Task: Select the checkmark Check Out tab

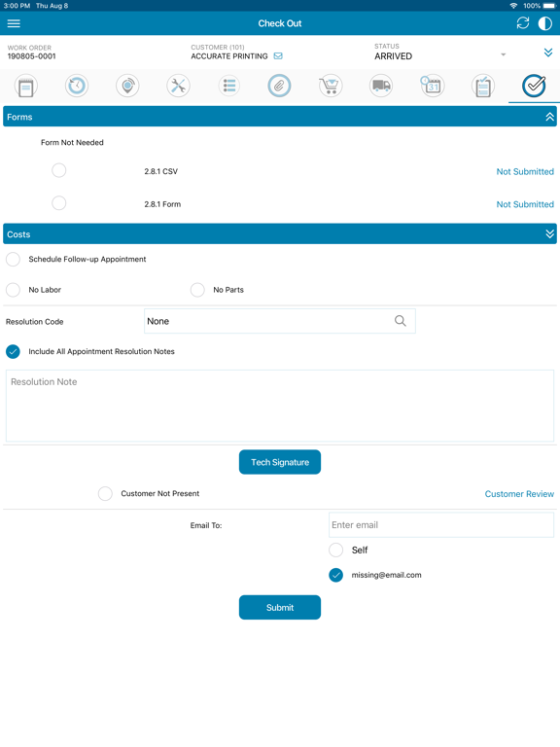Action: pos(534,87)
